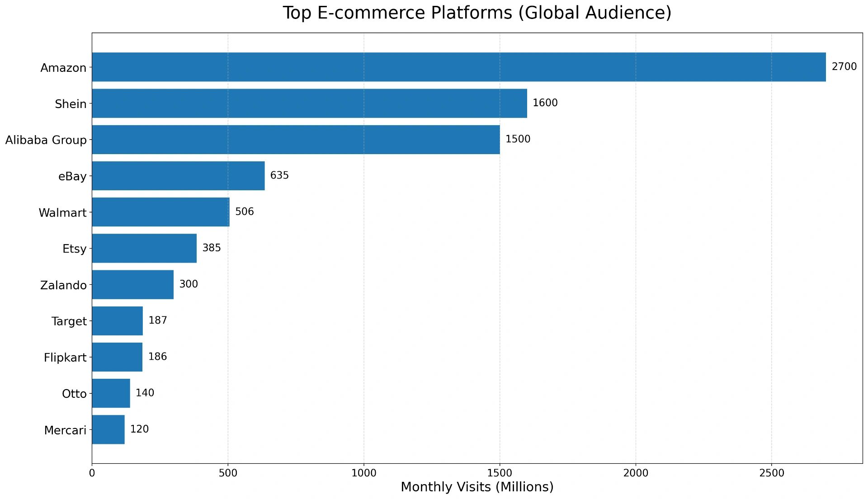Screen dimensions: 868x499
Task: Click the Alibaba Group bar
Action: click(296, 140)
